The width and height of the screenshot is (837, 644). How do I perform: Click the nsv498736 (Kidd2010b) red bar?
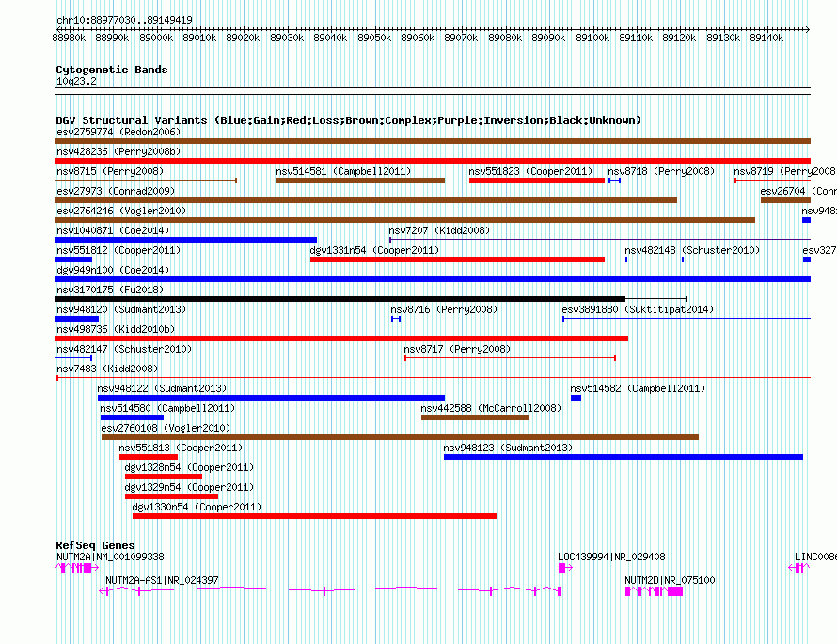tap(341, 338)
